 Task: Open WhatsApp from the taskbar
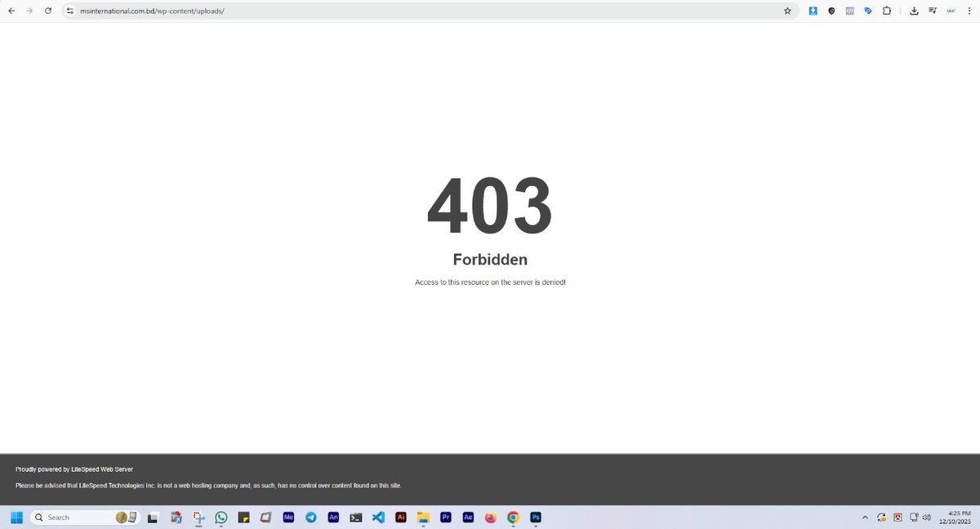220,517
